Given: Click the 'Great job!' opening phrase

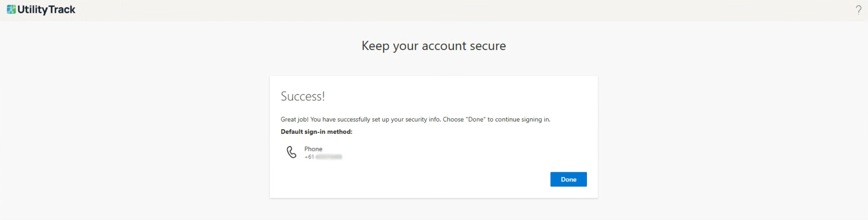Looking at the screenshot, I should 295,119.
